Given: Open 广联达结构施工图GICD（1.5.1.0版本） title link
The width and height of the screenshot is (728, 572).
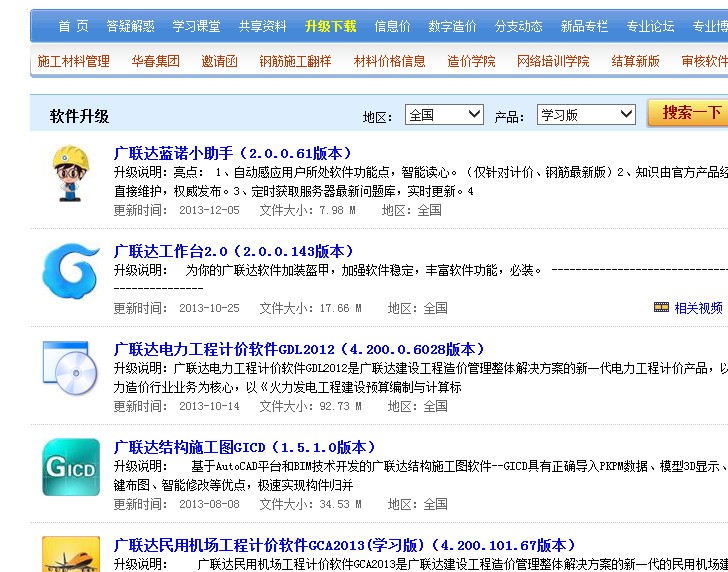Looking at the screenshot, I should [245, 447].
